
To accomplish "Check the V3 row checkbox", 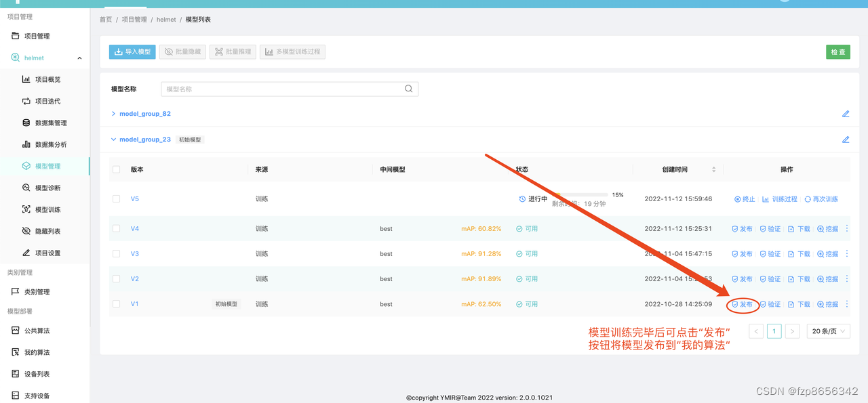I will 116,254.
